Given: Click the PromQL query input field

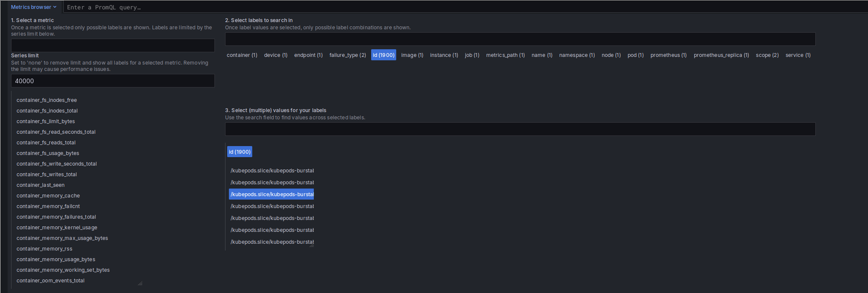Looking at the screenshot, I should (x=465, y=7).
